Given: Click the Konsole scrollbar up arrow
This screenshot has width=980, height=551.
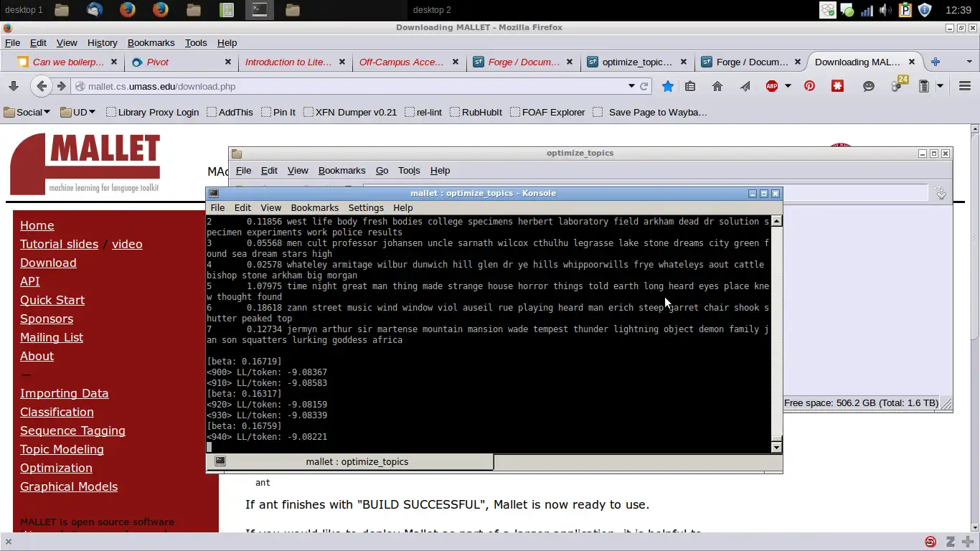Looking at the screenshot, I should click(776, 221).
